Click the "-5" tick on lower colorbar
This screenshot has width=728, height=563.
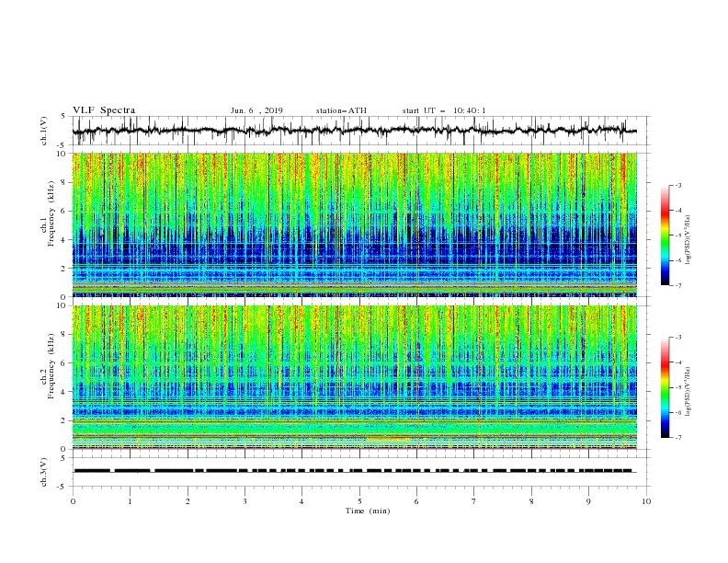pos(678,387)
